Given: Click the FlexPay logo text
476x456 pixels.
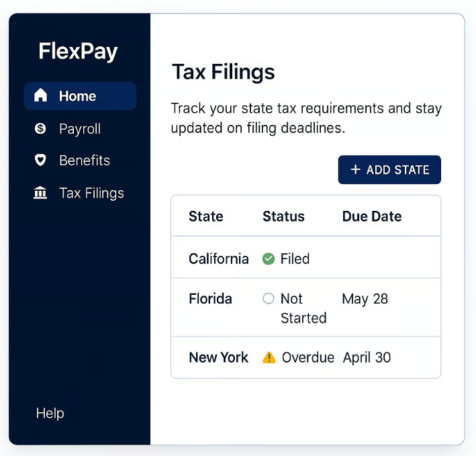Looking at the screenshot, I should [x=78, y=51].
